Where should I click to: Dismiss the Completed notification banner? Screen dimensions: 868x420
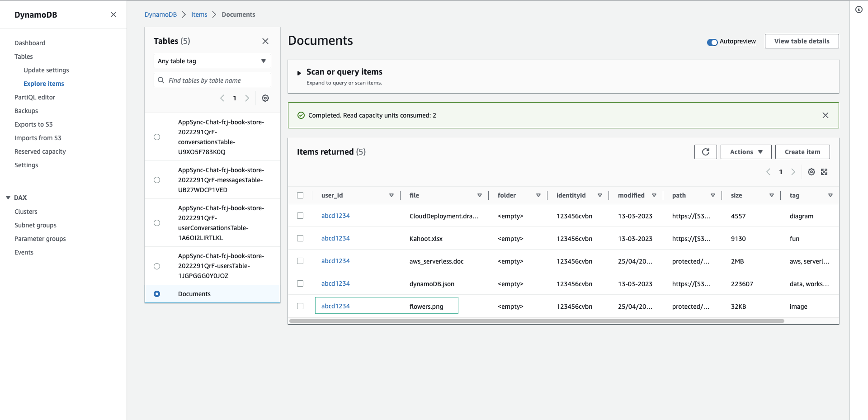click(826, 115)
